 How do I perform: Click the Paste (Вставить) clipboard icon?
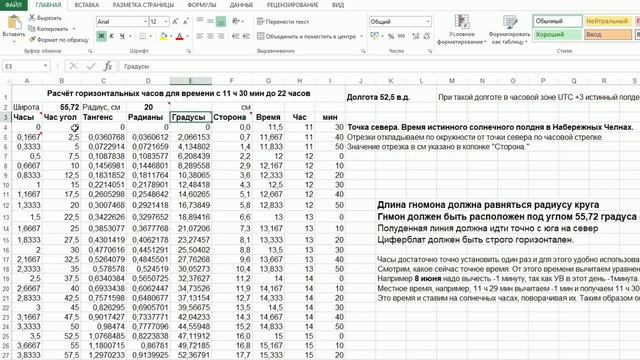click(14, 22)
